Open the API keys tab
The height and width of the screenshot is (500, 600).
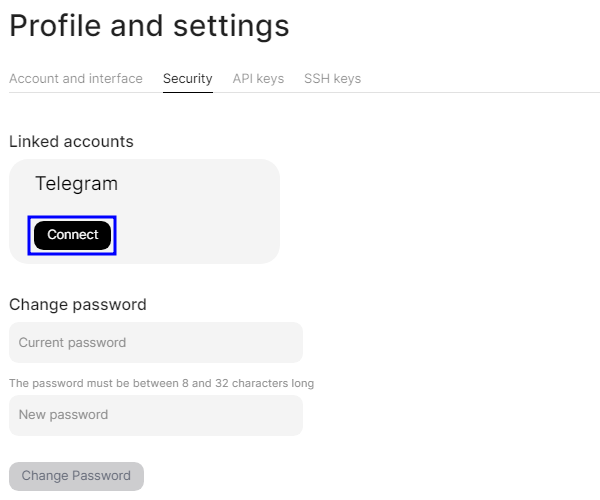click(x=258, y=78)
